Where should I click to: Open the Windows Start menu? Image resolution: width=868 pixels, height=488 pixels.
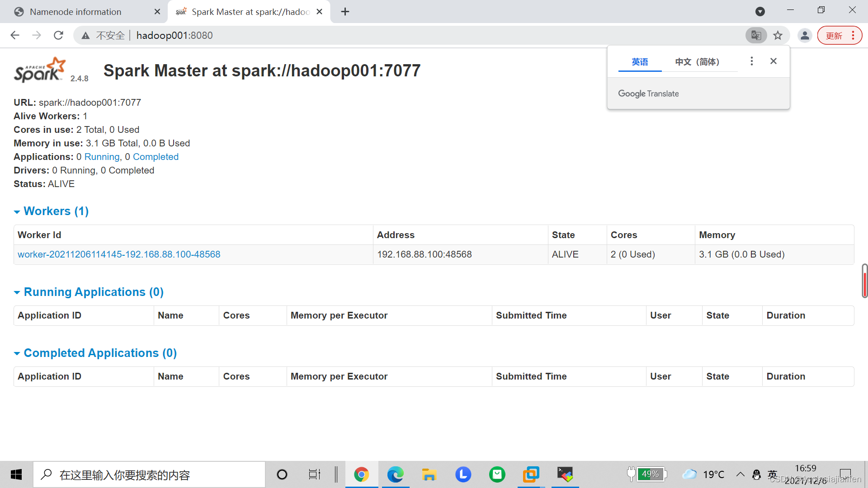16,474
